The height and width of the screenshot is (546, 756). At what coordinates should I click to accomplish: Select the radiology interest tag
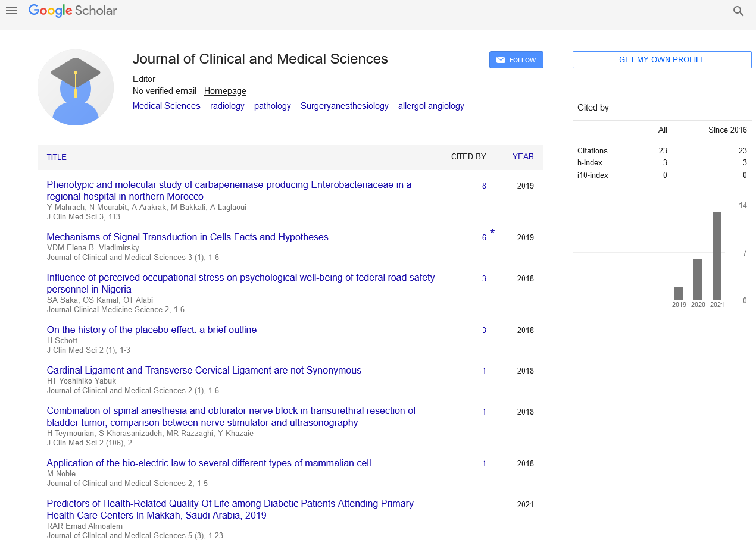coord(227,106)
